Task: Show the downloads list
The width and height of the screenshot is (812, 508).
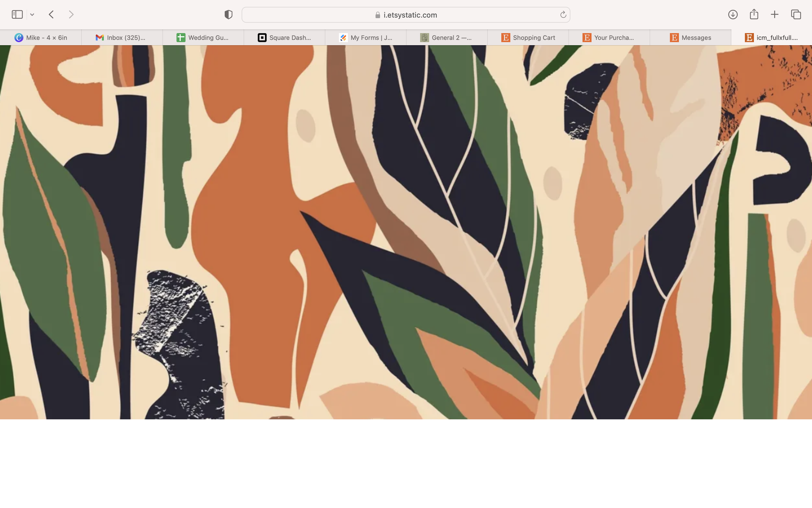Action: point(733,14)
